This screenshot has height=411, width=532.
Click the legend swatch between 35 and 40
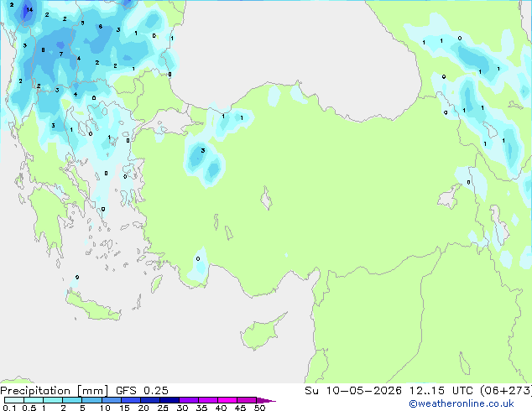coord(208,400)
